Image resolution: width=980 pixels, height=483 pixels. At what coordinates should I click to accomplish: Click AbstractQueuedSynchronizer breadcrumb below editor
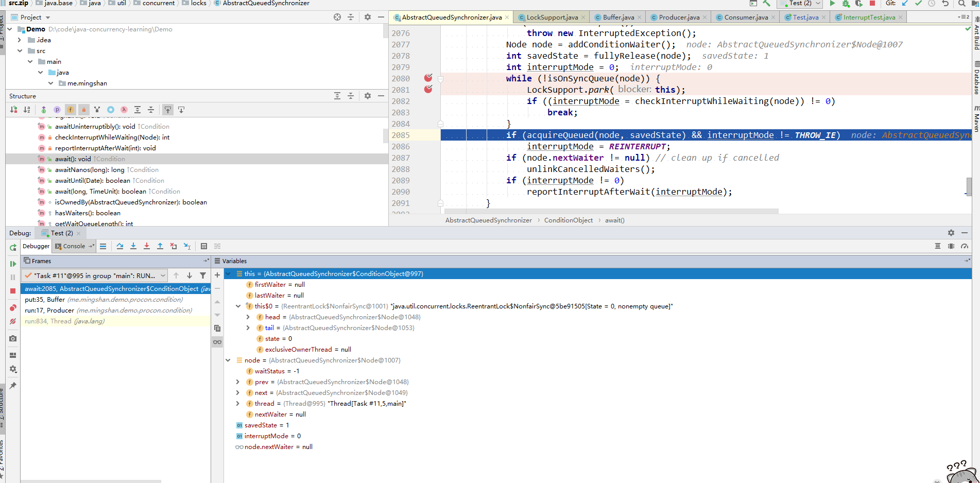(488, 220)
